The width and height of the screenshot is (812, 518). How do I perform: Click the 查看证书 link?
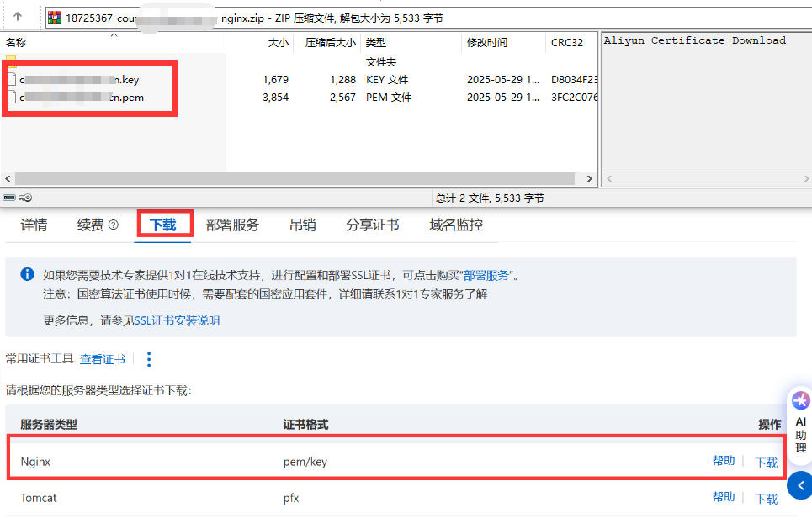click(103, 359)
